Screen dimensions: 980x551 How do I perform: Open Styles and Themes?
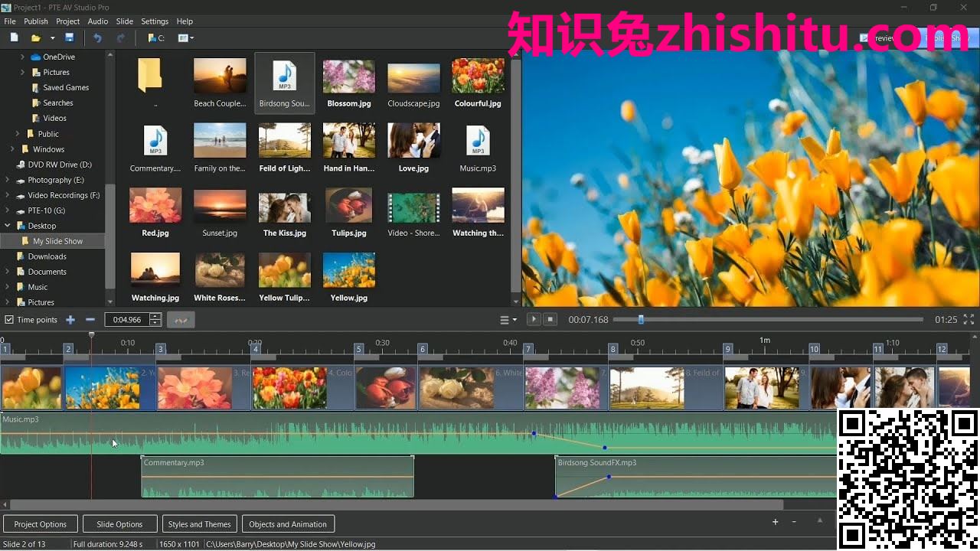(x=199, y=524)
